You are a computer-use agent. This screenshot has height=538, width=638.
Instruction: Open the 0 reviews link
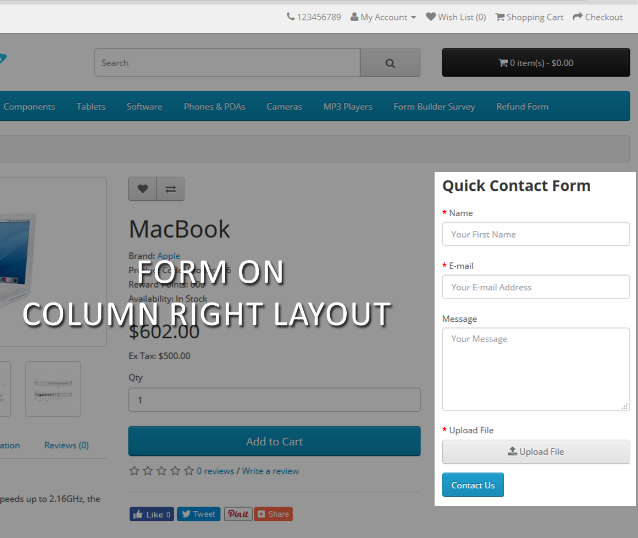(x=215, y=471)
